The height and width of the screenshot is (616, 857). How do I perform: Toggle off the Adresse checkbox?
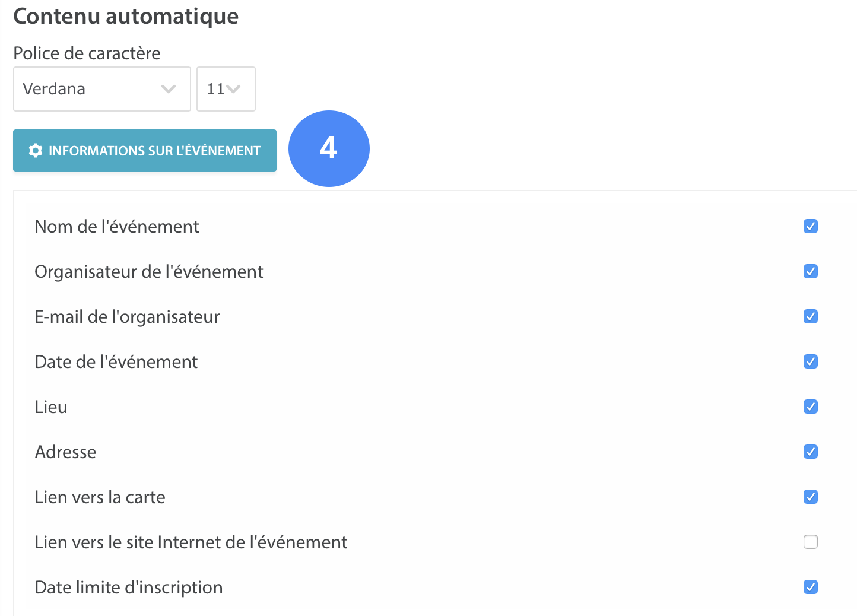pyautogui.click(x=811, y=452)
